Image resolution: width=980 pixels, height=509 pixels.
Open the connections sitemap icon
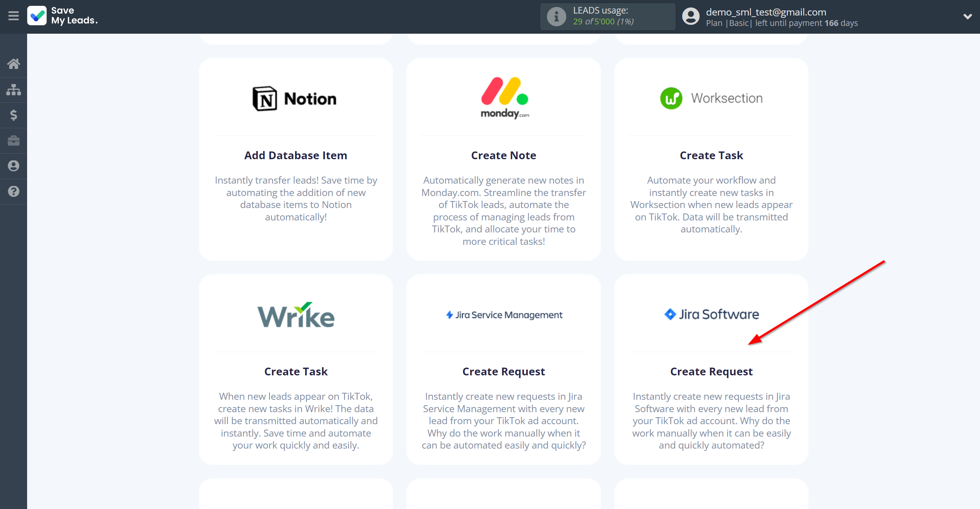tap(14, 89)
